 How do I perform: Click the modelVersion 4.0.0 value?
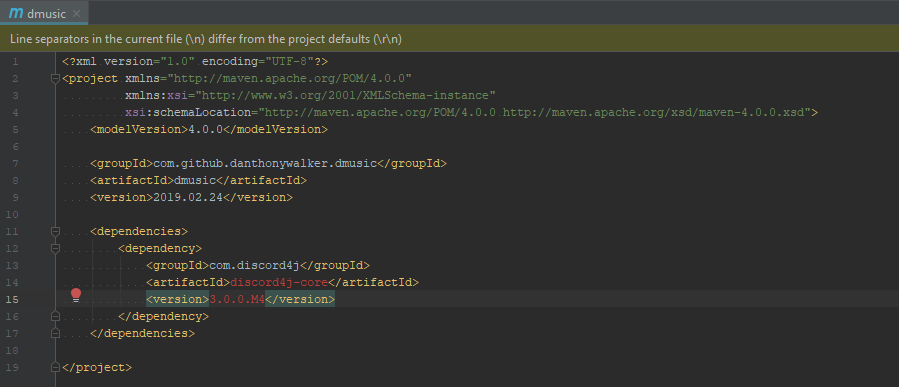(x=205, y=129)
